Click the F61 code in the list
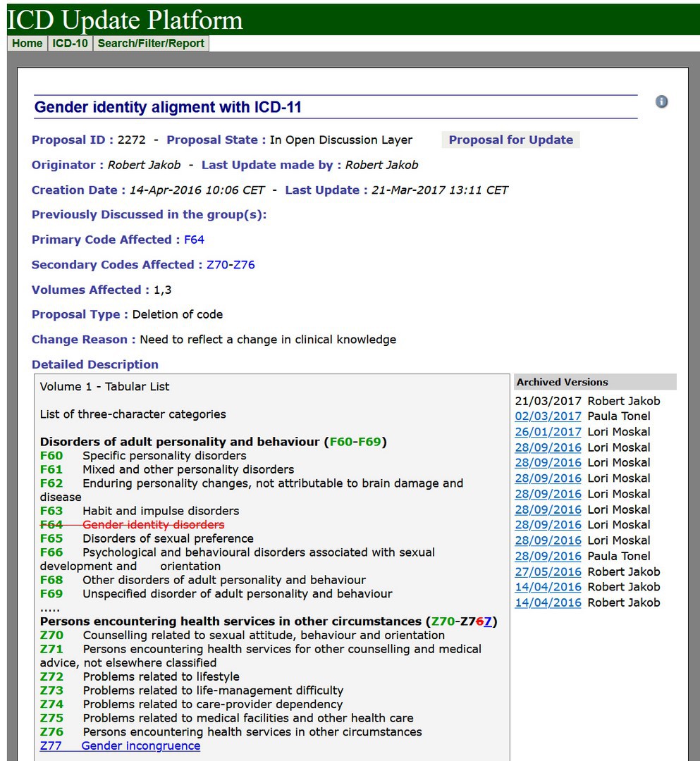 point(51,469)
